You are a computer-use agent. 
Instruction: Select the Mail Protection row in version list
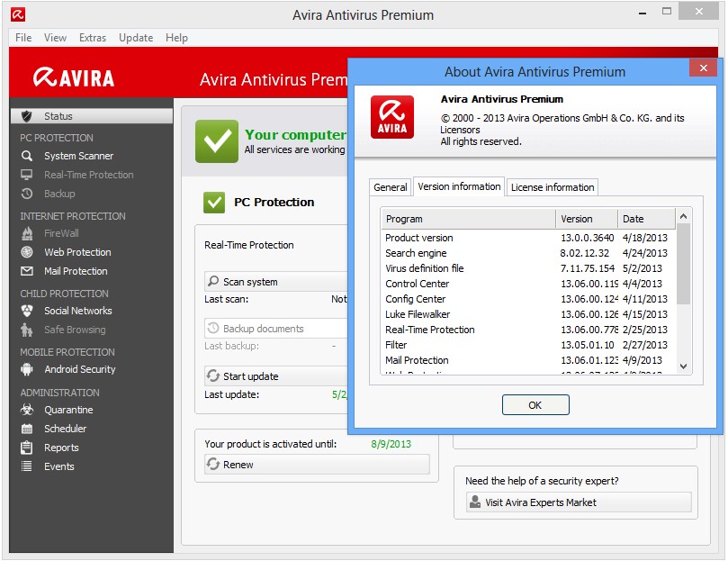526,360
